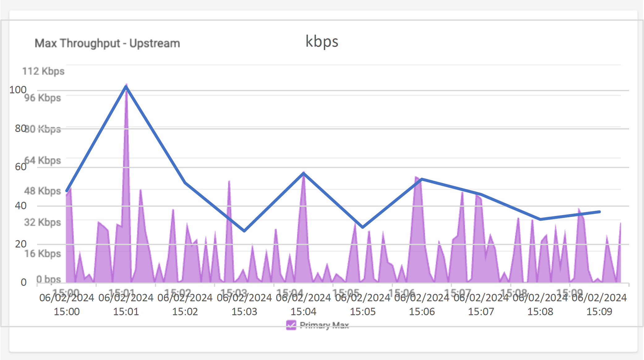
Task: Click the Primary Max legend label
Action: click(x=324, y=325)
